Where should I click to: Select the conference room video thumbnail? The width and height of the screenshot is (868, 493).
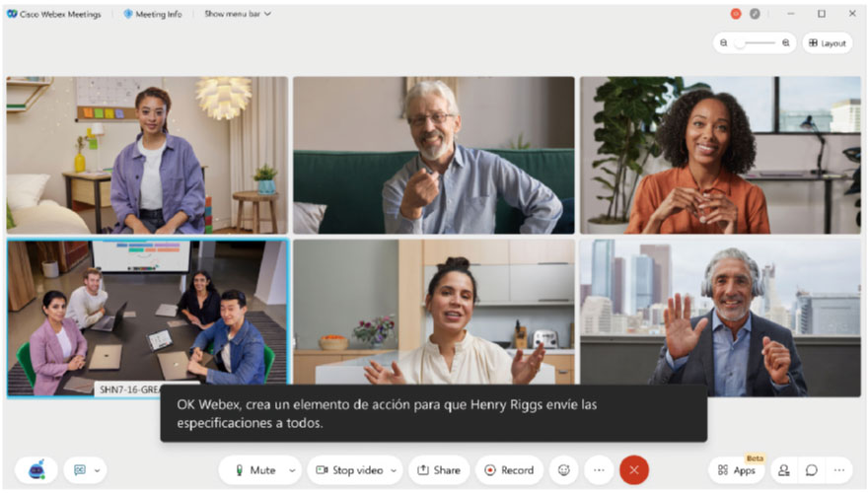(148, 318)
